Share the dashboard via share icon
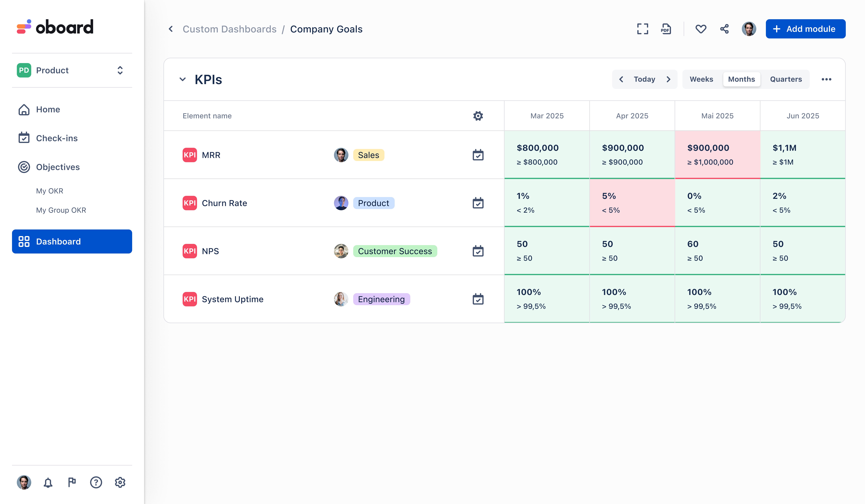Screen dimensions: 865x504 [x=724, y=29]
